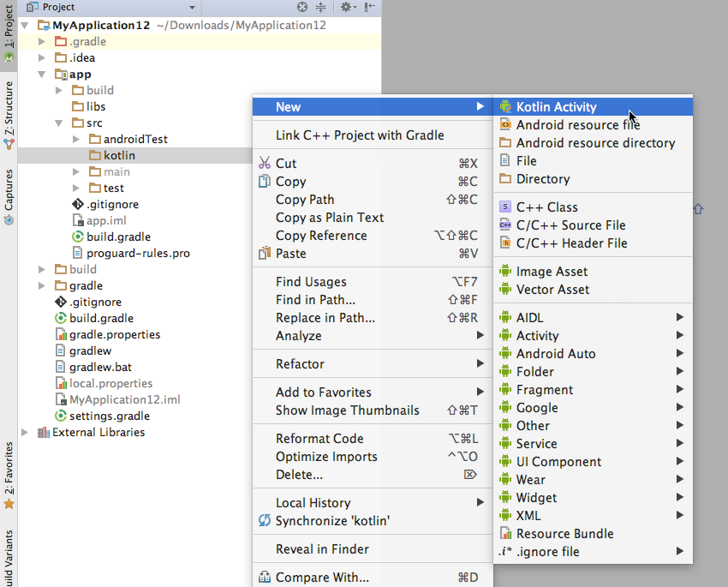Click the gradle.properties file icon
728x587 pixels.
[61, 334]
